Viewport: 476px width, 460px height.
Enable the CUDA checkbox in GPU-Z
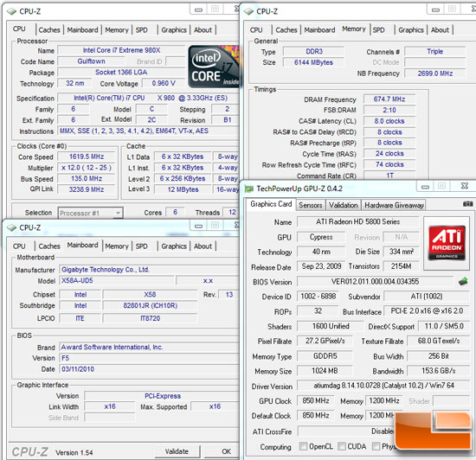coord(342,446)
